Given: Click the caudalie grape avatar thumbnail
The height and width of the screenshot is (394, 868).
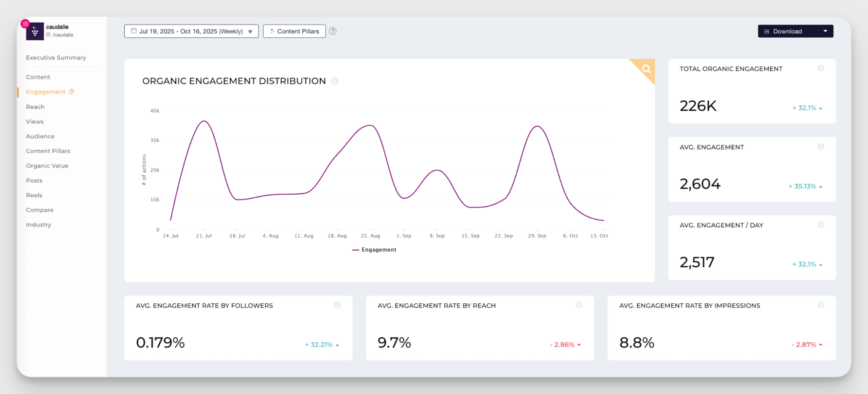Looking at the screenshot, I should pyautogui.click(x=36, y=31).
